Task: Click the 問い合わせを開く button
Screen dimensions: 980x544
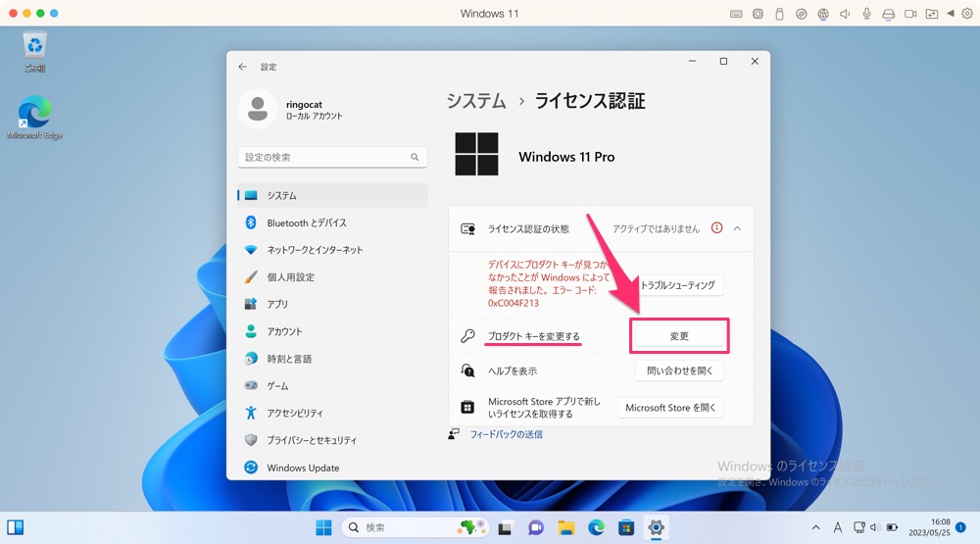Action: [679, 371]
